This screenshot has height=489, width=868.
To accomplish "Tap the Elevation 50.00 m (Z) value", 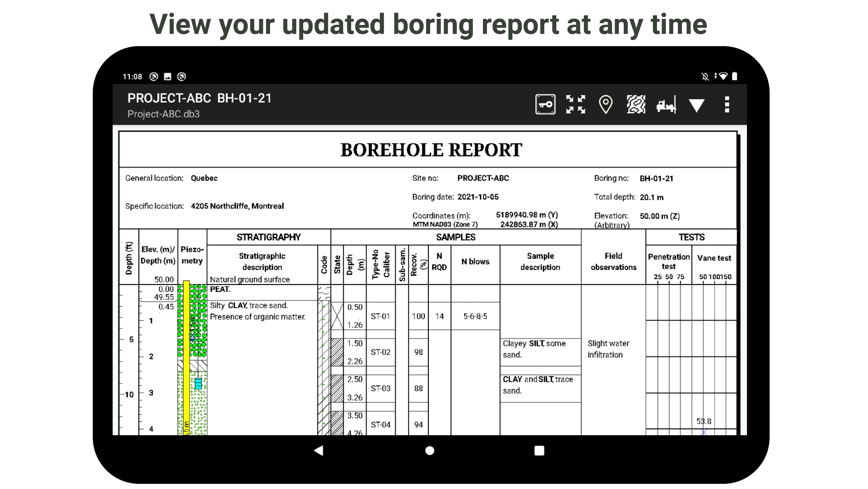I will tap(660, 216).
